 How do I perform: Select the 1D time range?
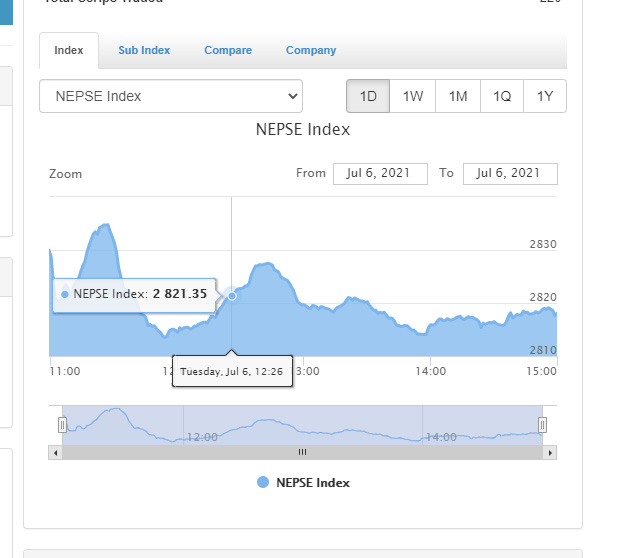pos(368,97)
